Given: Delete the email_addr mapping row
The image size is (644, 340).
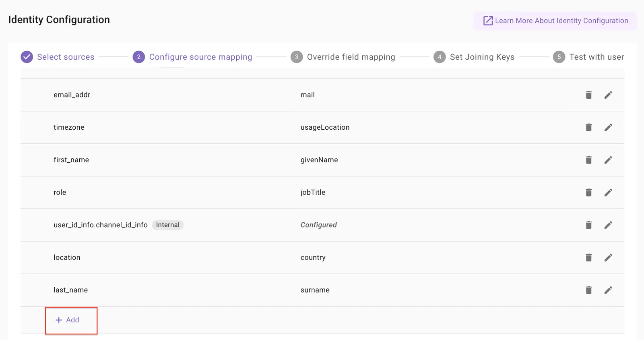Looking at the screenshot, I should pyautogui.click(x=588, y=95).
